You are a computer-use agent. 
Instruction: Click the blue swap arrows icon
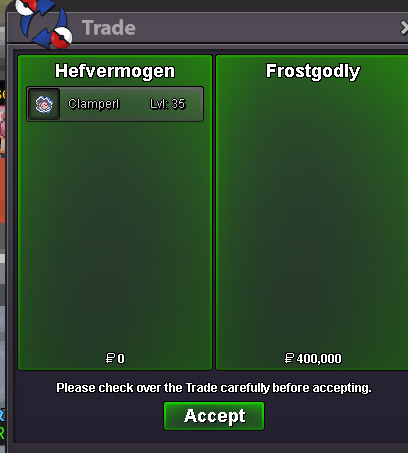click(44, 24)
